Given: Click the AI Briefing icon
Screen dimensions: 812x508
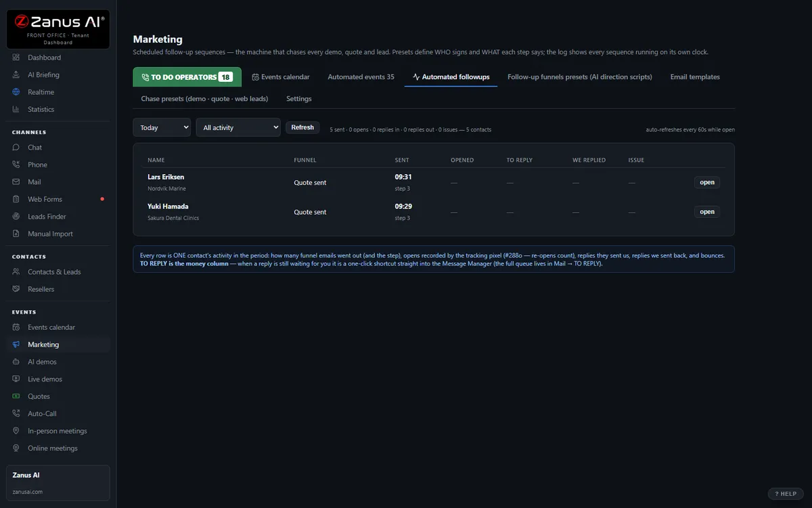Looking at the screenshot, I should pos(16,75).
